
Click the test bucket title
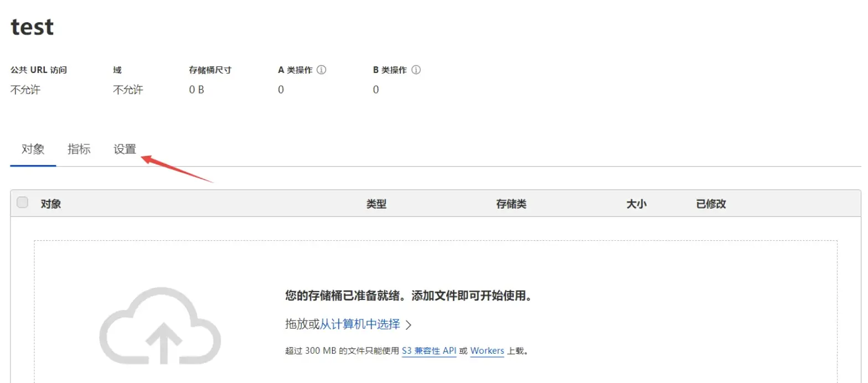click(32, 27)
